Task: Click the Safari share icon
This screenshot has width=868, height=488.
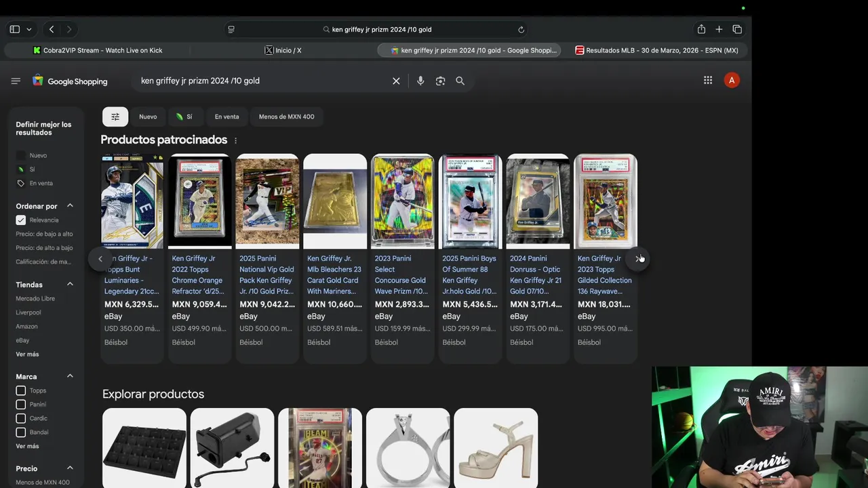Action: pyautogui.click(x=701, y=29)
